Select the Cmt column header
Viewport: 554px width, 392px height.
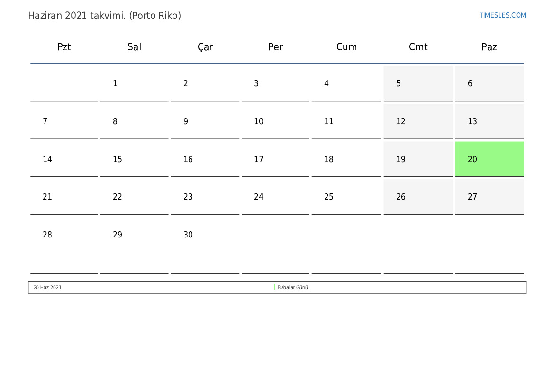pos(418,46)
